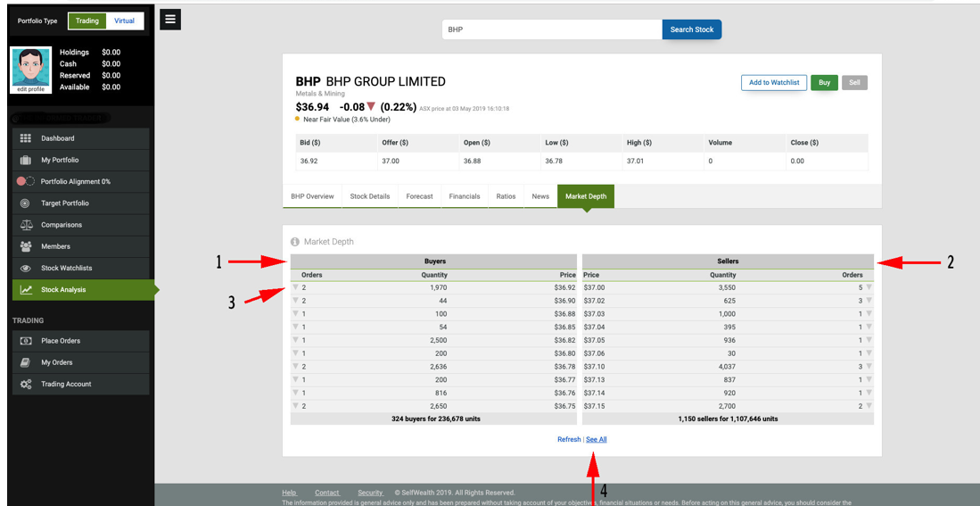
Task: Switch portfolio type to Trading
Action: coord(86,21)
